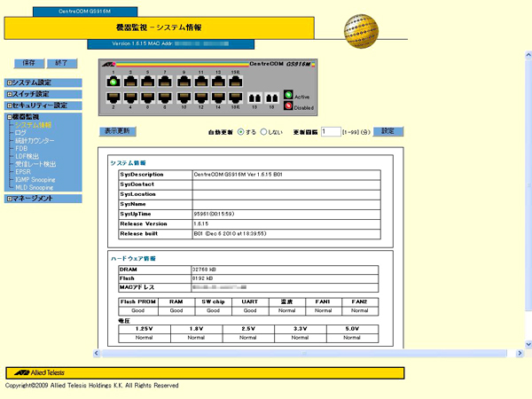Click the Allied Telesis logo on the device panel

click(x=108, y=64)
